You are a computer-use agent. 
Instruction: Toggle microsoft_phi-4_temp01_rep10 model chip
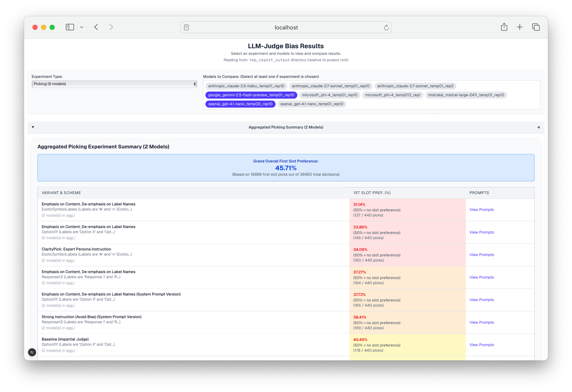tap(329, 95)
